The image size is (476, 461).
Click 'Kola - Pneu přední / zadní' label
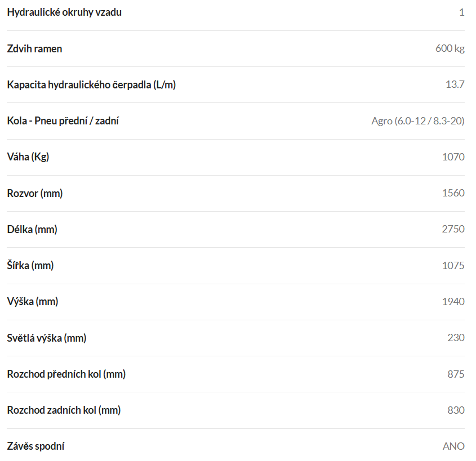tap(63, 120)
